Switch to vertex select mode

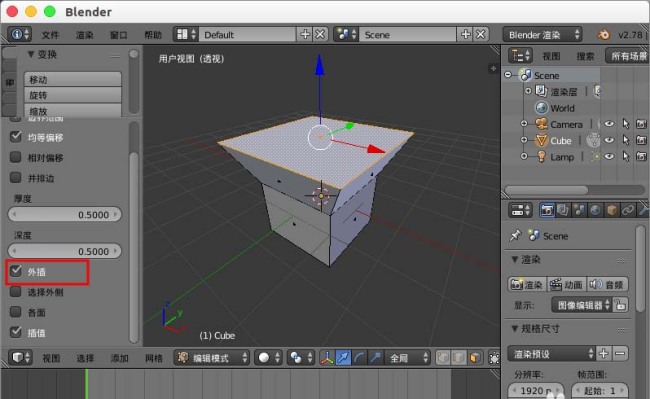[443, 358]
